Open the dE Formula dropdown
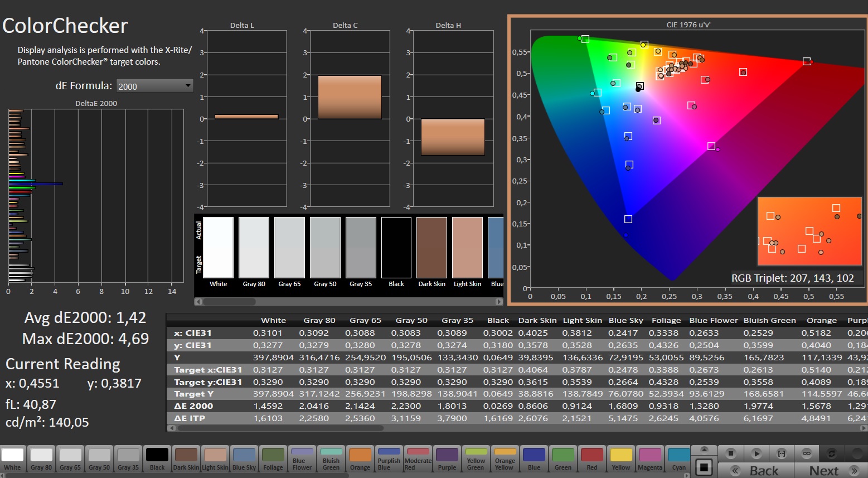This screenshot has height=478, width=868. pyautogui.click(x=154, y=86)
